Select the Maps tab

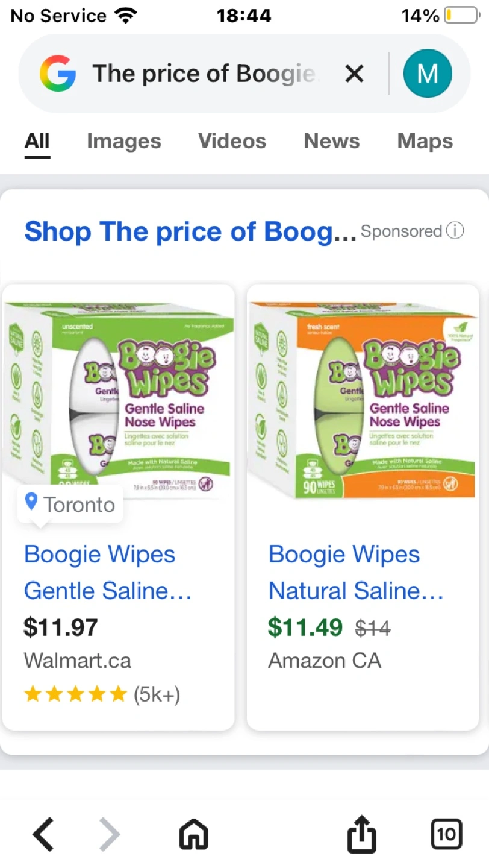[425, 141]
